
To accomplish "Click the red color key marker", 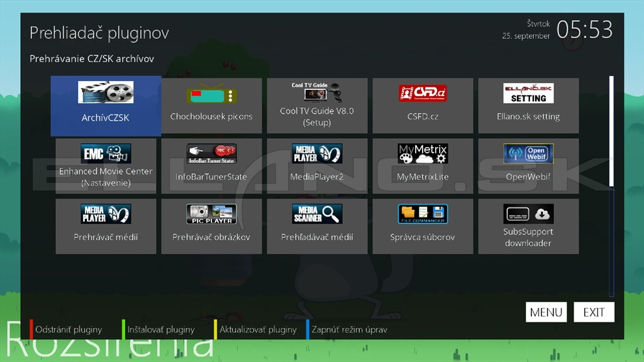I will coord(31,329).
